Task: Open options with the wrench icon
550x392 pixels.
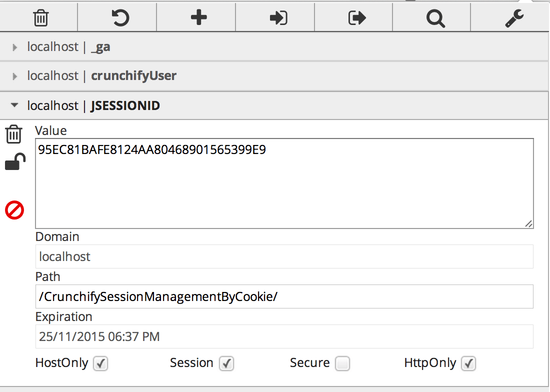Action: (x=514, y=18)
